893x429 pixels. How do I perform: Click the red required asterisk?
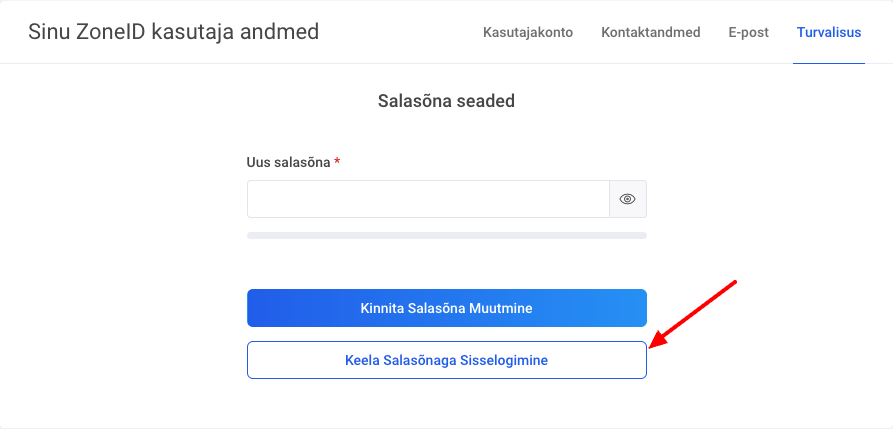pos(338,162)
